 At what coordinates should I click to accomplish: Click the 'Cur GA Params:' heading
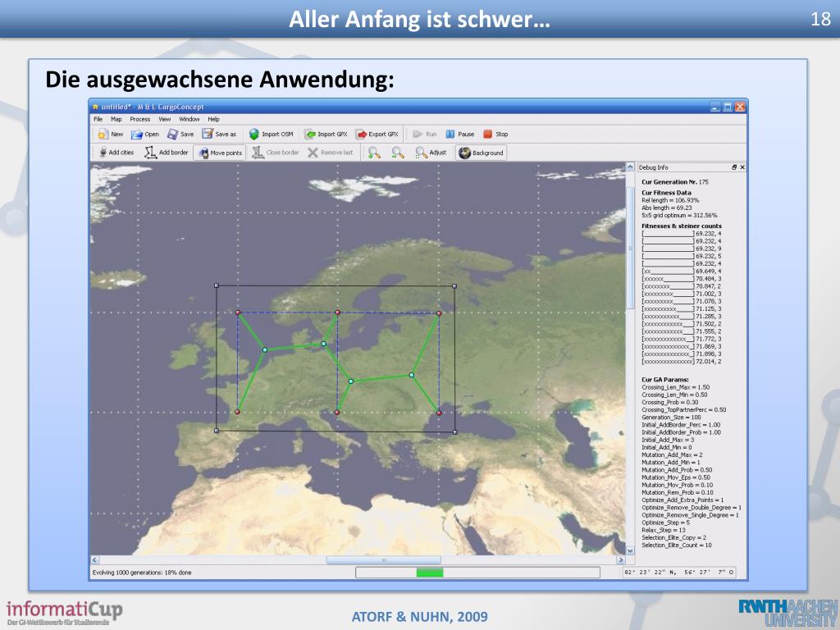point(664,380)
